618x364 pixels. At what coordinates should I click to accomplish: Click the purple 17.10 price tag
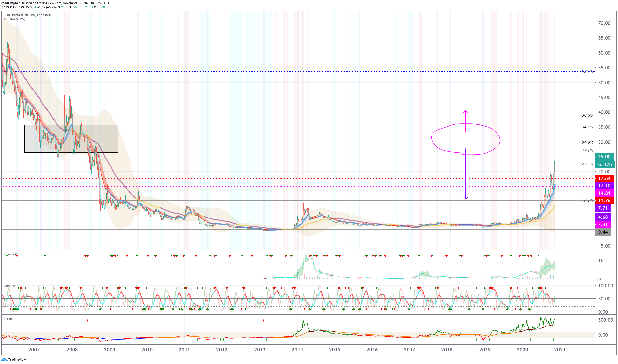604,186
